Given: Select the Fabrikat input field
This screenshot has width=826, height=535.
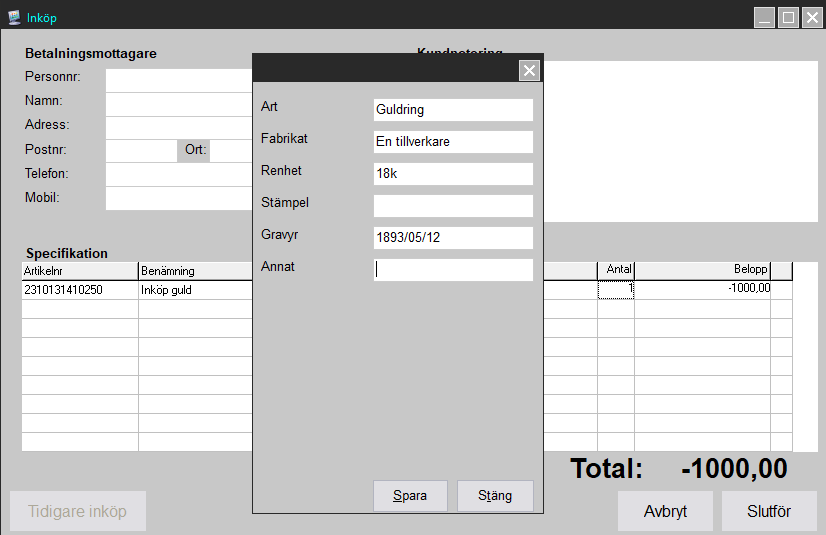Looking at the screenshot, I should 452,142.
